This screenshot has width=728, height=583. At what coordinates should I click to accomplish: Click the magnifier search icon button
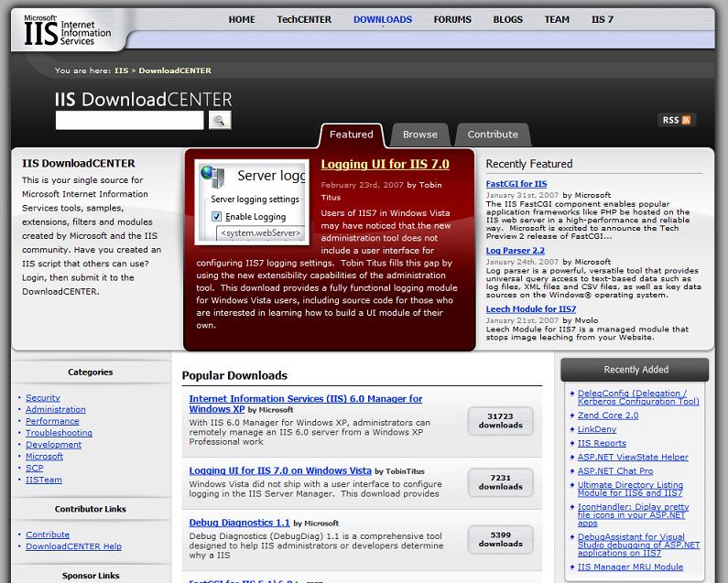[220, 120]
